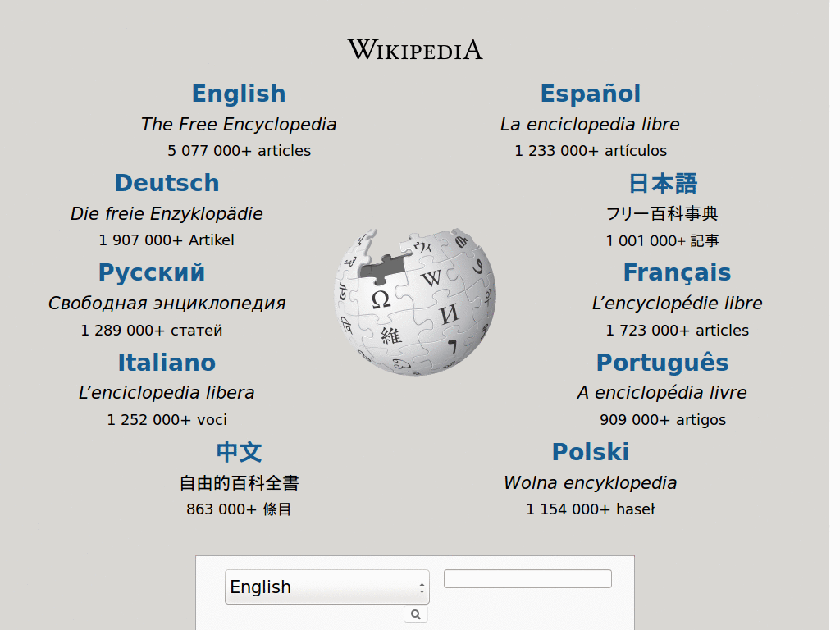This screenshot has height=630, width=840.
Task: Click "1 289 000+ статей" text
Action: 152,330
